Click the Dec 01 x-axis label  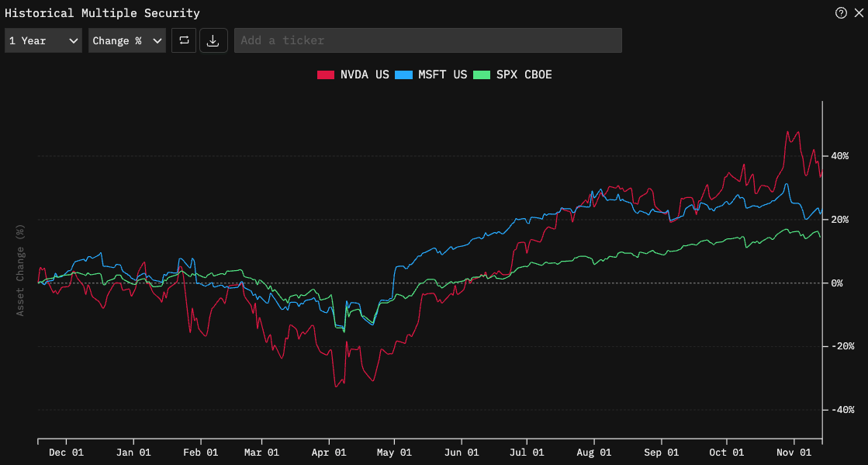(x=66, y=453)
